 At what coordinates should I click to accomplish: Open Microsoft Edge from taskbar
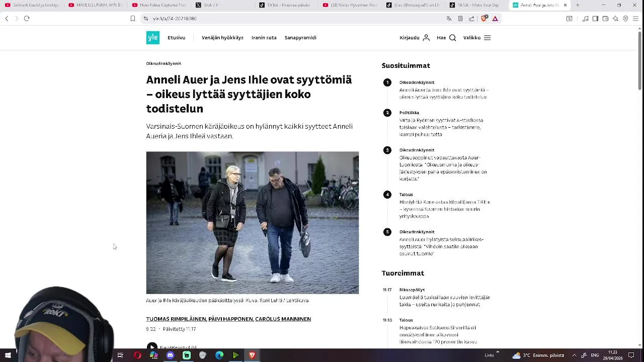[219, 355]
